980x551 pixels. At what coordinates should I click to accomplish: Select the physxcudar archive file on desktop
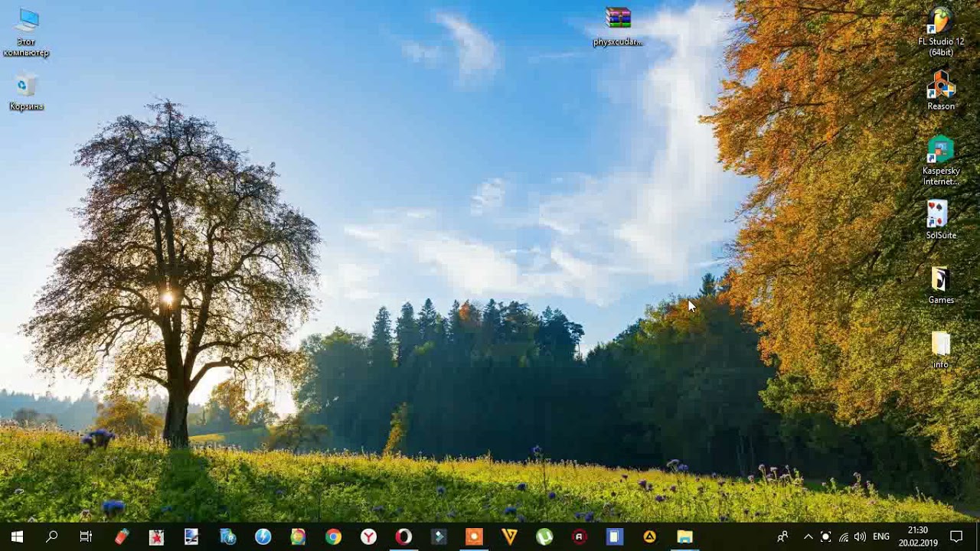(x=618, y=27)
